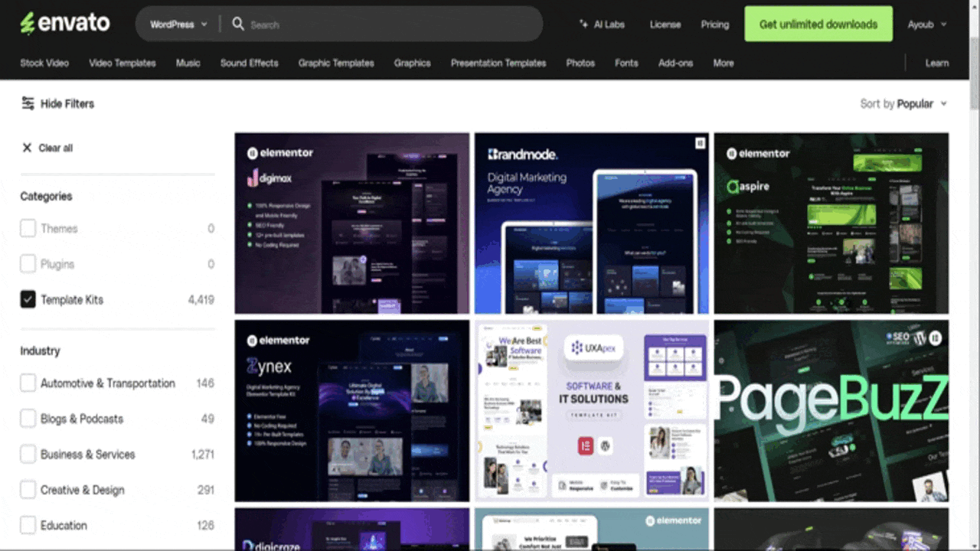Open the digimax Elementor template kit
The height and width of the screenshot is (551, 980).
tap(352, 223)
